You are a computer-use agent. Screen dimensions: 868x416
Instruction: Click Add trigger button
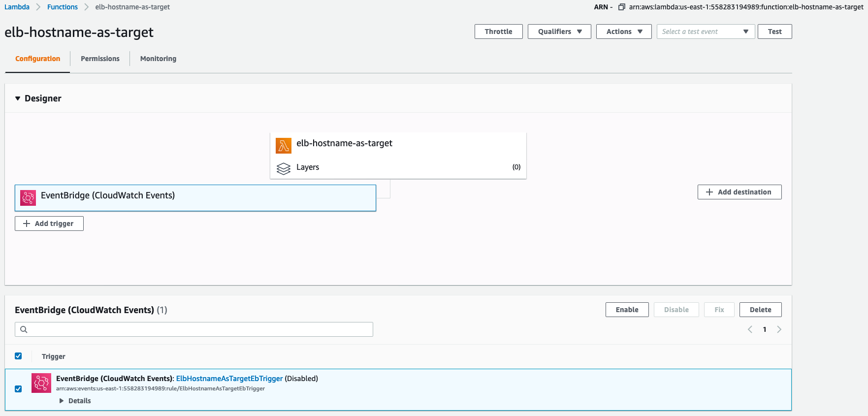coord(49,224)
